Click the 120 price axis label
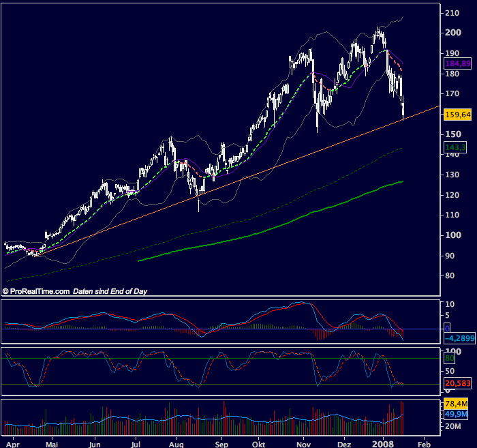The height and width of the screenshot is (448, 477). tap(452, 195)
